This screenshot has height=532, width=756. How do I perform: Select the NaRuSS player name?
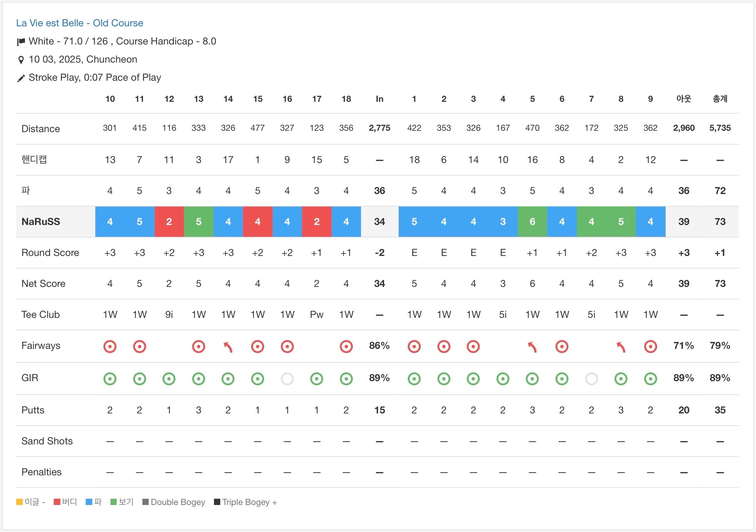(41, 222)
